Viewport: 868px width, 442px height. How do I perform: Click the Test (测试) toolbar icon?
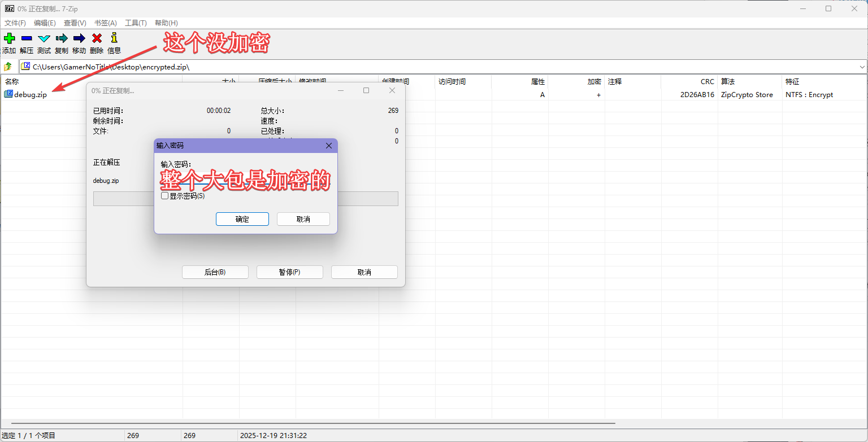pyautogui.click(x=44, y=38)
